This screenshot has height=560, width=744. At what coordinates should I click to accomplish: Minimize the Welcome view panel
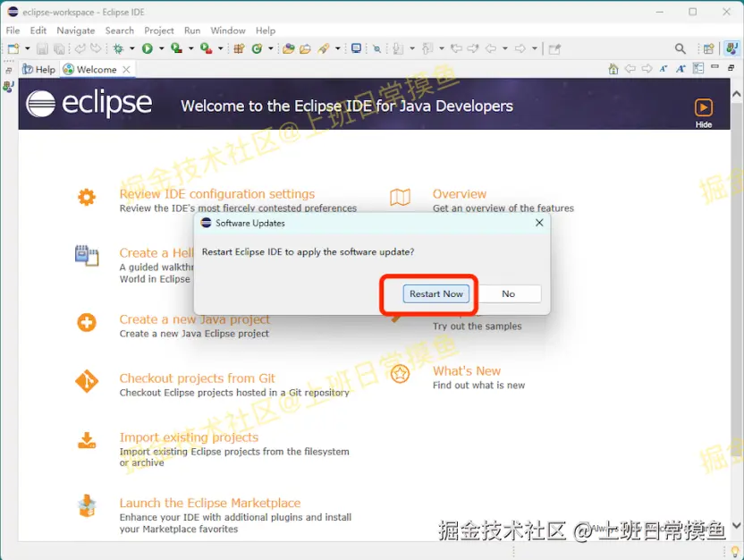coord(714,67)
